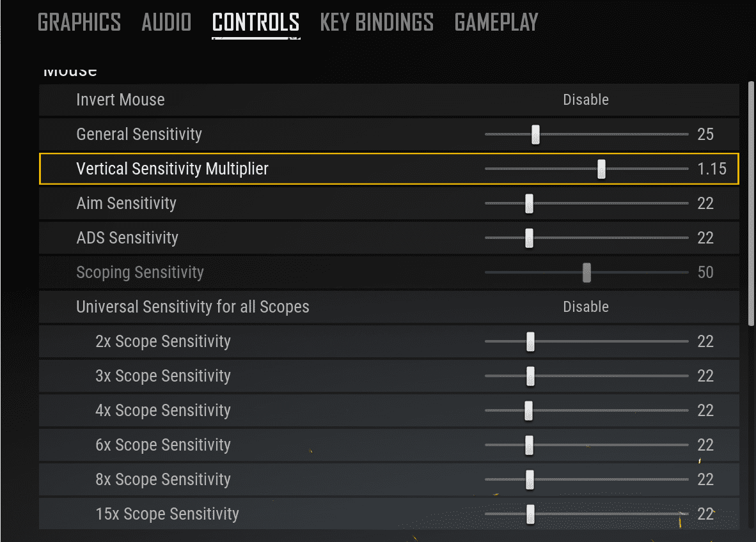Switch to the Graphics tab
Viewport: 756px width, 542px height.
pos(79,23)
